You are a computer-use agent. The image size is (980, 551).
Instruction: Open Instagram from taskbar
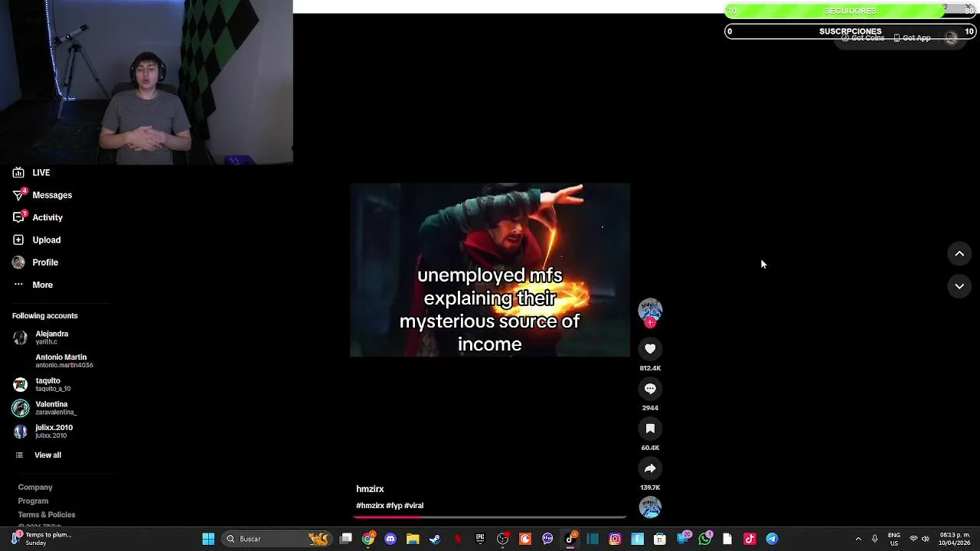click(615, 539)
